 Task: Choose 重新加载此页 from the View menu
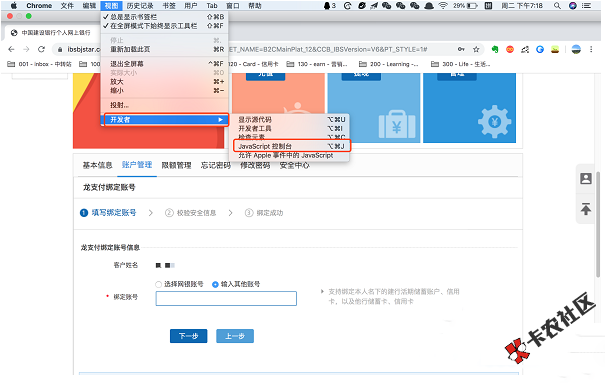pyautogui.click(x=164, y=49)
